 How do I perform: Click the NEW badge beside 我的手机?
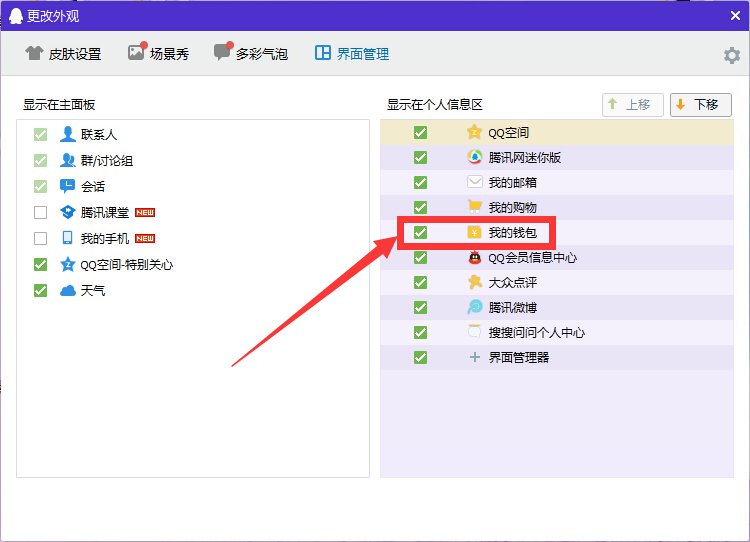click(145, 238)
